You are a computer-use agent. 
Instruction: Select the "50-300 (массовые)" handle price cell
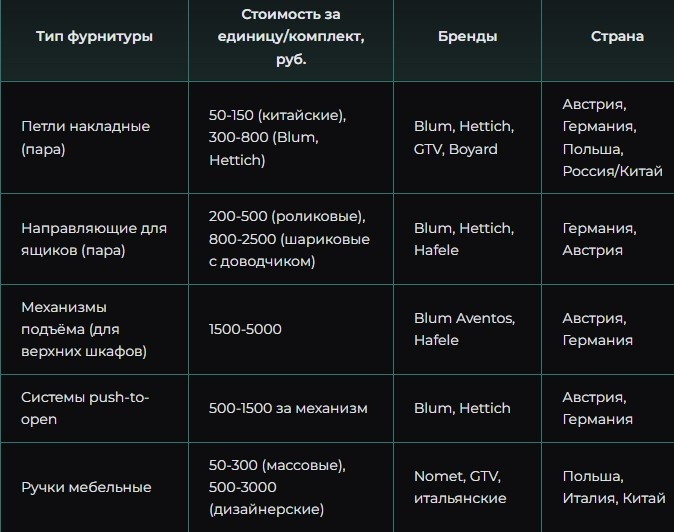pyautogui.click(x=277, y=488)
